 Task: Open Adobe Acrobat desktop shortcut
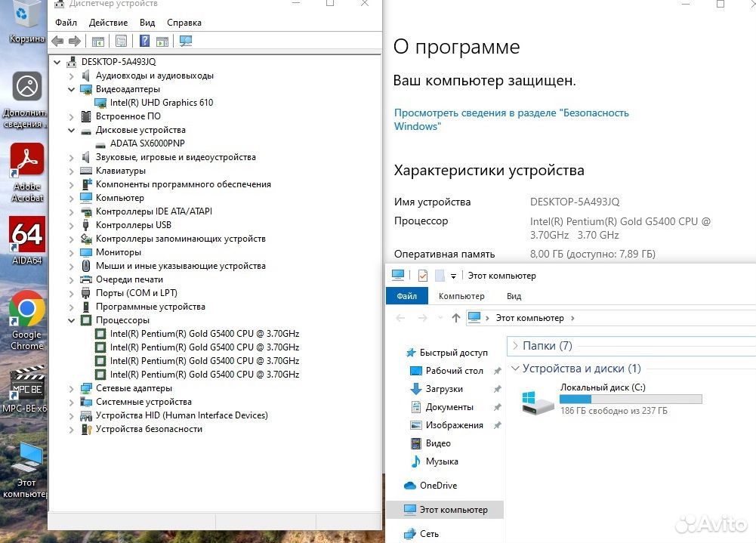(27, 173)
